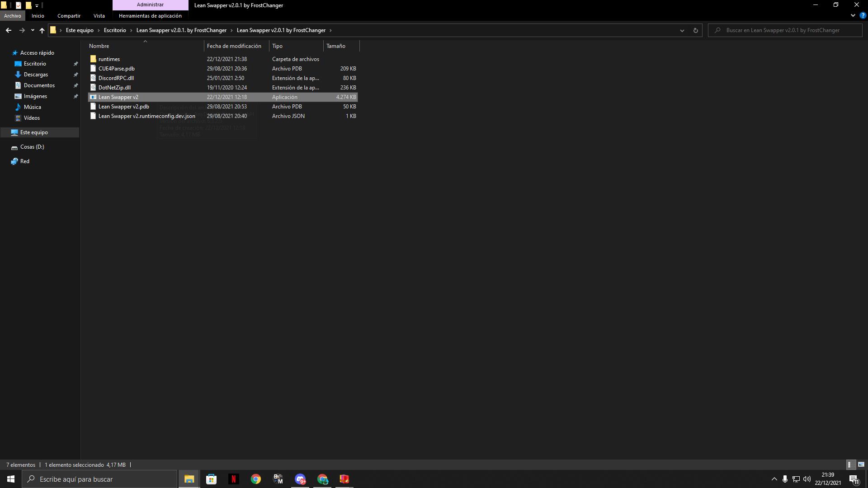The image size is (868, 488).
Task: Refresh the current folder view
Action: pyautogui.click(x=695, y=30)
